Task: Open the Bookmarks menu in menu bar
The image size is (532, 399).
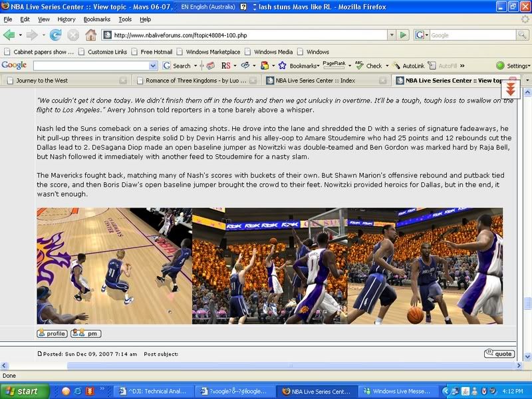Action: pyautogui.click(x=97, y=19)
